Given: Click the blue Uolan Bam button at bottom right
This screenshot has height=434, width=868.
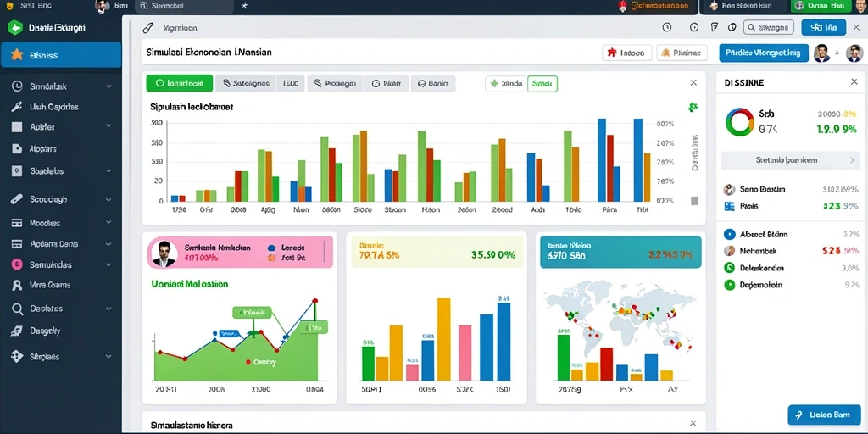Looking at the screenshot, I should tap(824, 415).
